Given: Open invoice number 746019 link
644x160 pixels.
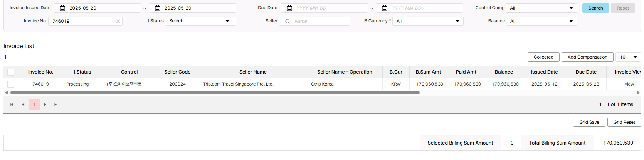Looking at the screenshot, I should pyautogui.click(x=40, y=84).
